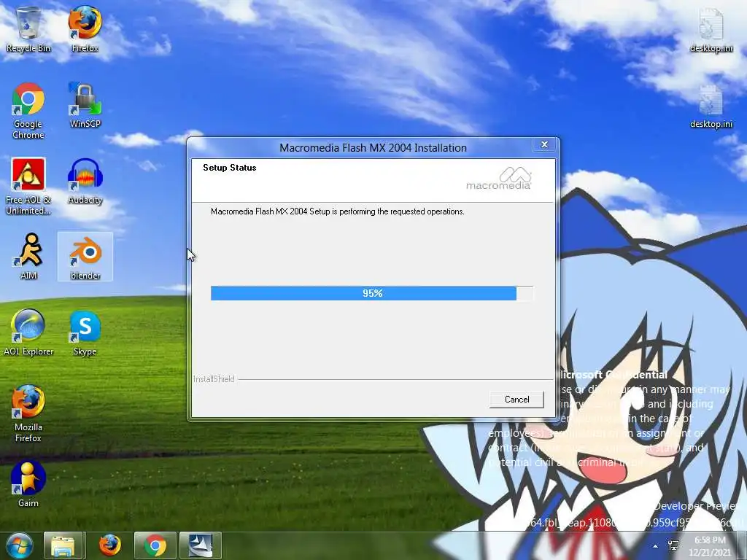Select the WinSCP desktop icon
This screenshot has width=747, height=560.
click(85, 105)
